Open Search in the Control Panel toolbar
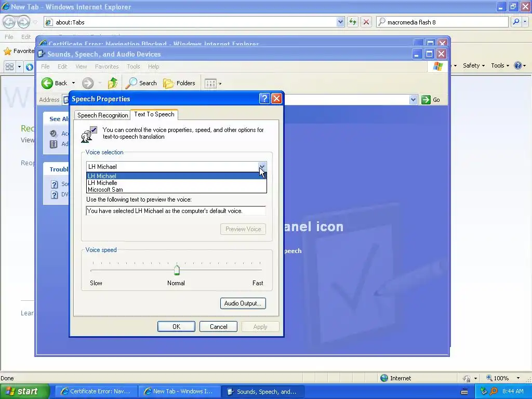Screen dimensions: 532x399 [141, 83]
